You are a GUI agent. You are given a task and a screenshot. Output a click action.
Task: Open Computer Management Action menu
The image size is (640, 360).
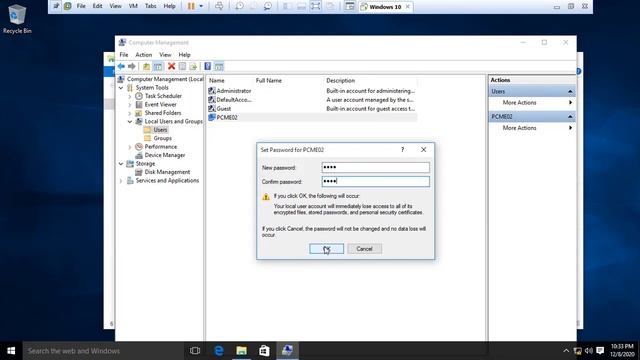click(x=144, y=55)
